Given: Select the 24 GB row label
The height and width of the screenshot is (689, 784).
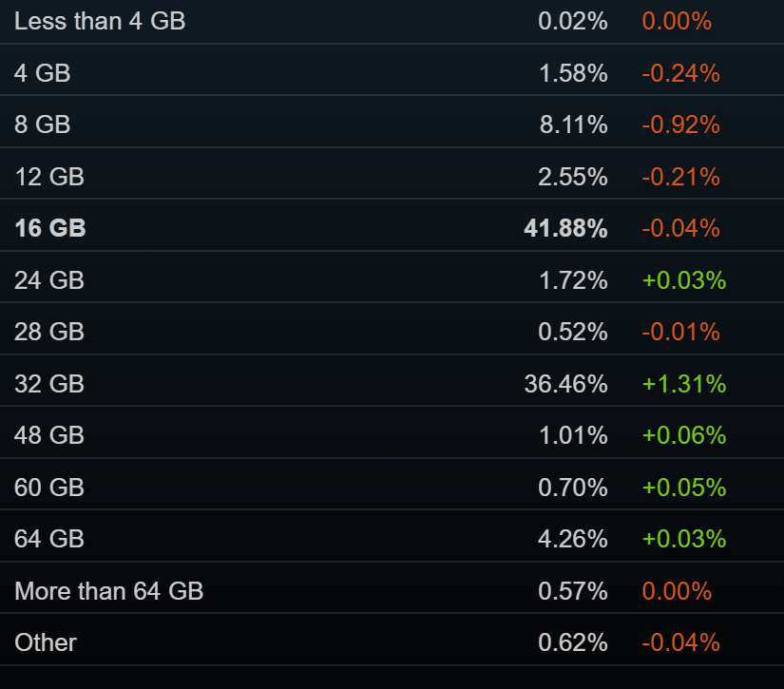Looking at the screenshot, I should (49, 280).
